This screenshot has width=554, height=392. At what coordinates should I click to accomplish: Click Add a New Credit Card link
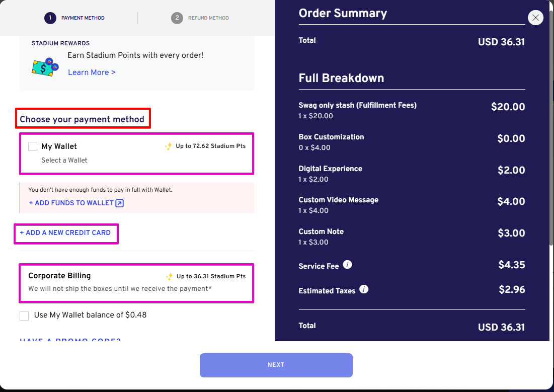65,233
